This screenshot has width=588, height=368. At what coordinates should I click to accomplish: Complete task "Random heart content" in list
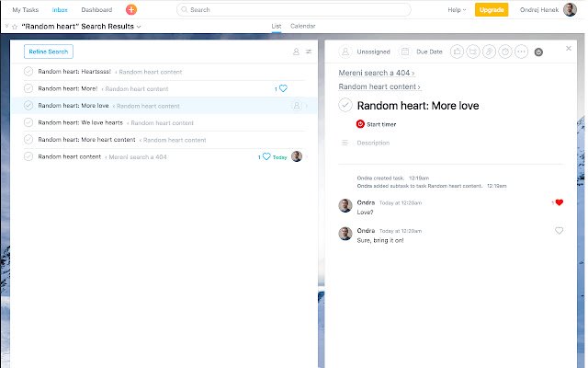tap(28, 156)
